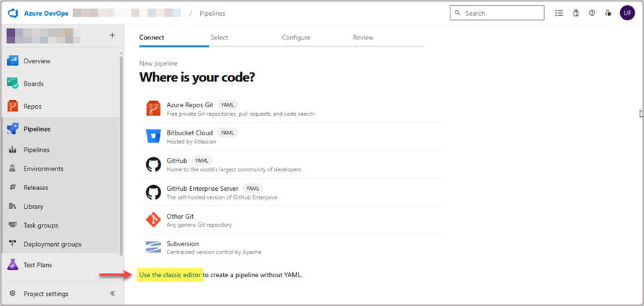Open the User settings icon

coord(609,13)
